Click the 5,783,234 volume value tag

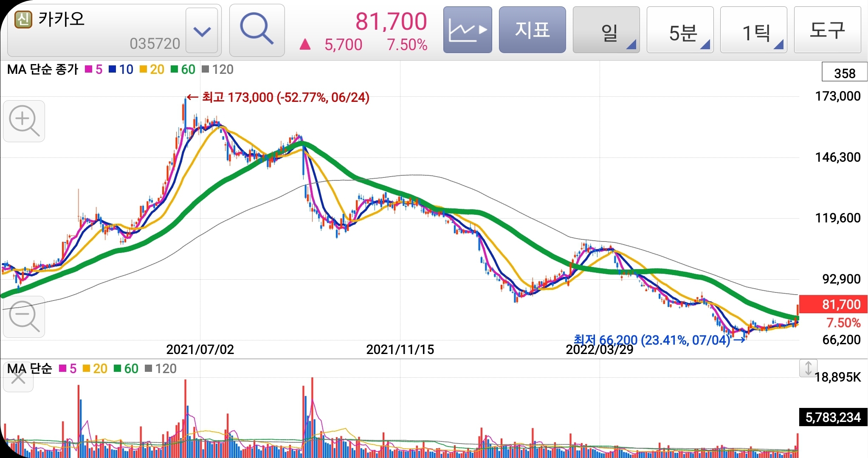pos(833,417)
